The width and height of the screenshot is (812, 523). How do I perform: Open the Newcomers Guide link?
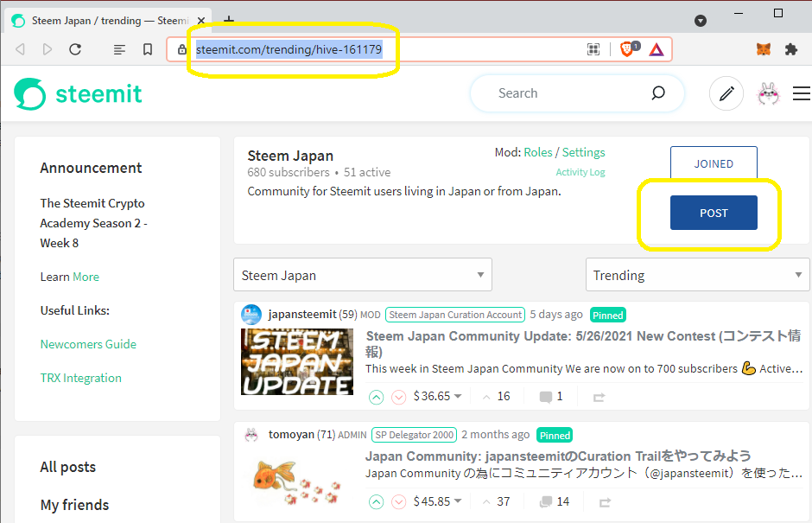89,344
